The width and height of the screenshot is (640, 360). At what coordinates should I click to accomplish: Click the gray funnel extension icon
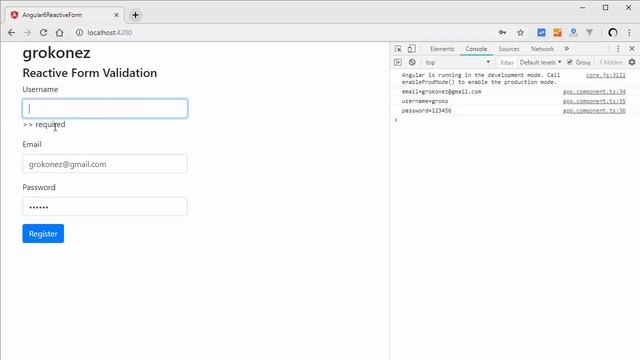click(x=589, y=32)
